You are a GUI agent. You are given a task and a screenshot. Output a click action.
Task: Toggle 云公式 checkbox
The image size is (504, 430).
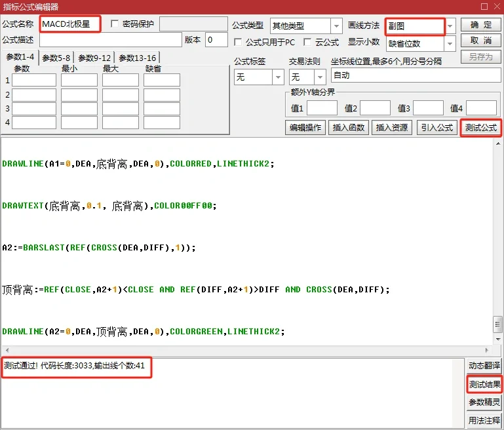coord(307,42)
